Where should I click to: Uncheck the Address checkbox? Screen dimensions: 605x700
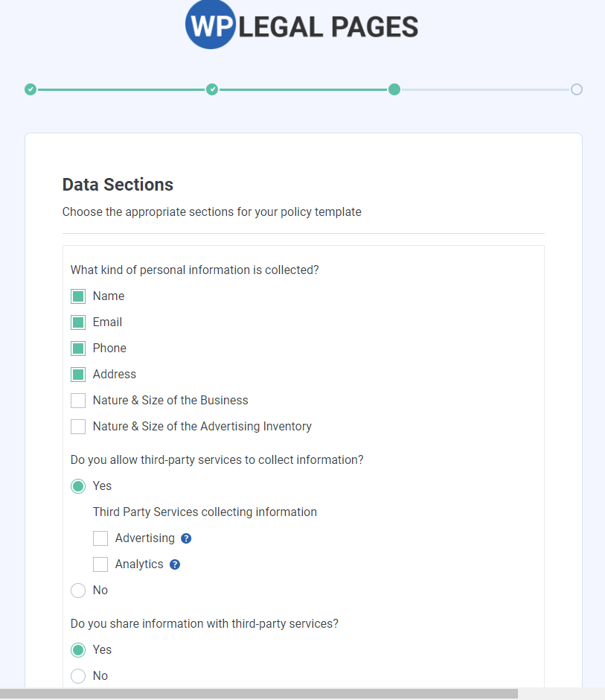coord(77,374)
